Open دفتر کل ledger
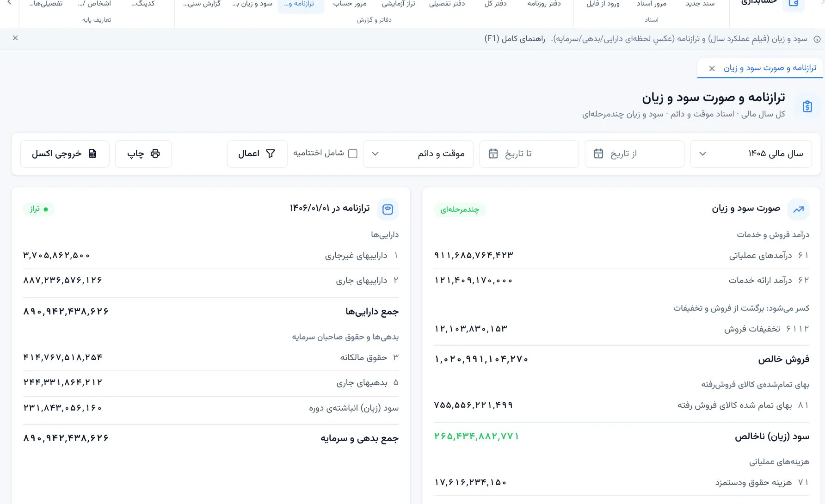825x504 pixels. click(x=495, y=4)
